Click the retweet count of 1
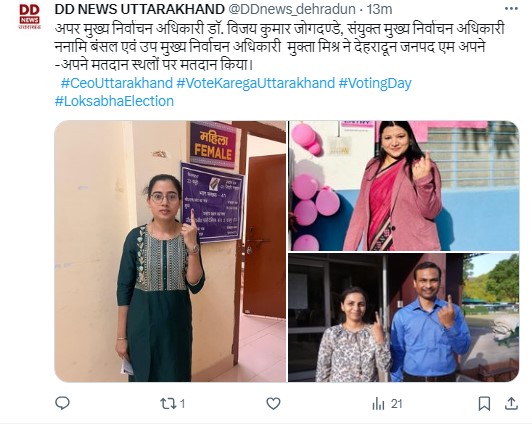The image size is (532, 431). point(182,404)
